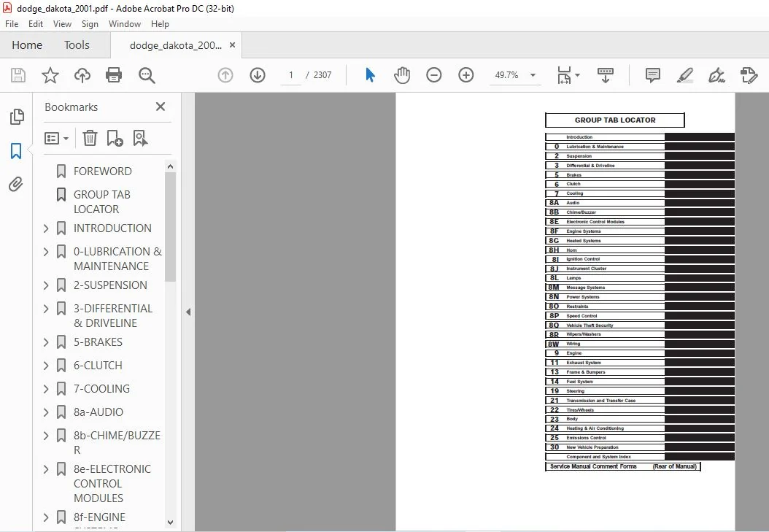Screen dimensions: 769x532
Task: Click the page number input field
Action: [x=291, y=75]
